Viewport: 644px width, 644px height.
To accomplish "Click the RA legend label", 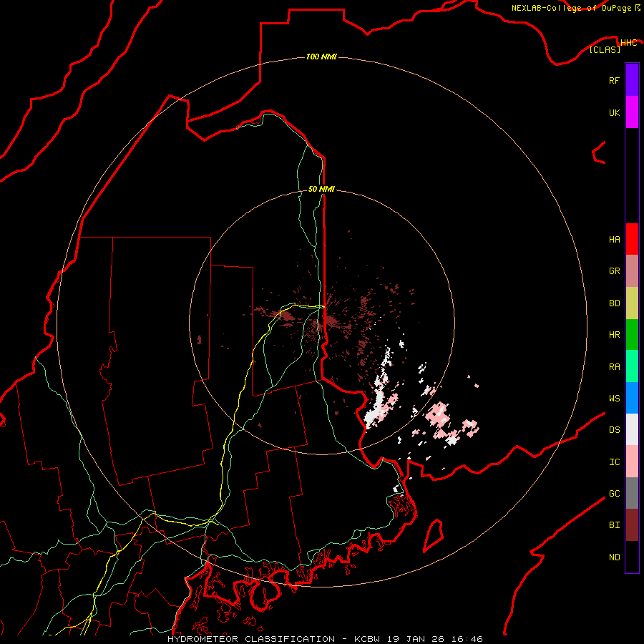I will coord(614,367).
